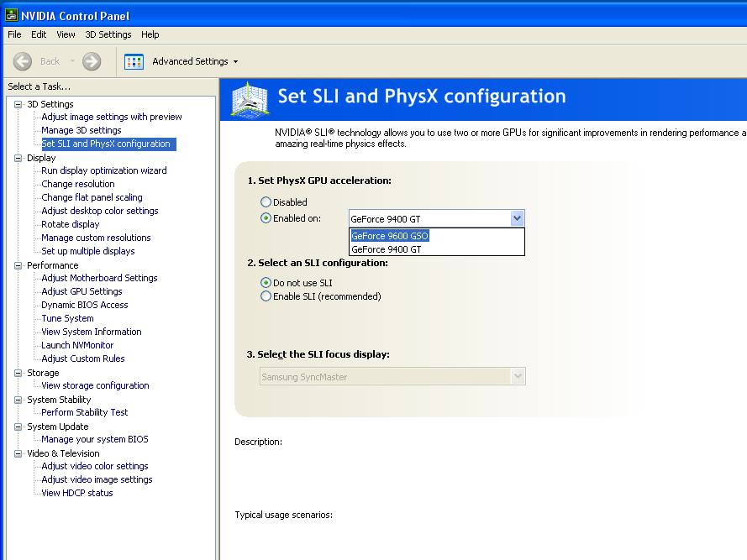Image resolution: width=747 pixels, height=560 pixels.
Task: Collapse the 3D Settings tree node
Action: [x=18, y=104]
